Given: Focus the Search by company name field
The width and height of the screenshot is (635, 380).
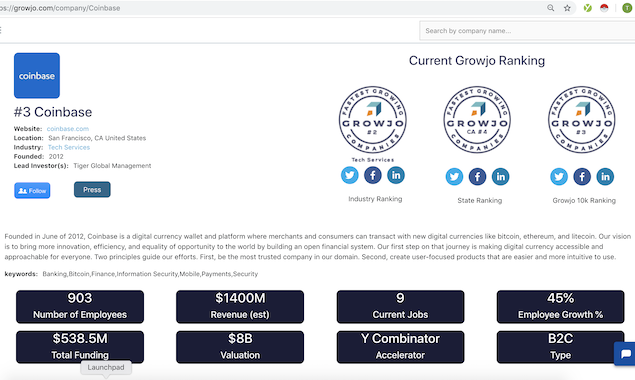Looking at the screenshot, I should tap(527, 31).
